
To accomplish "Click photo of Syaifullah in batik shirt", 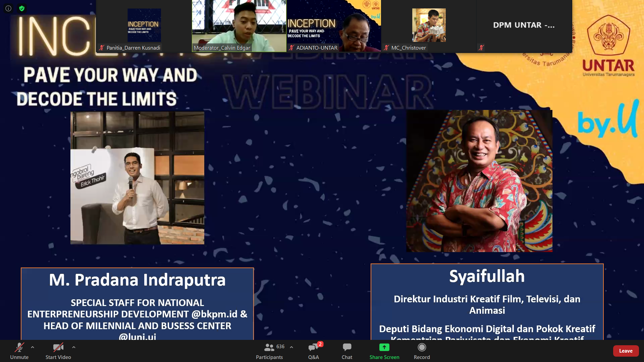I will [x=479, y=181].
